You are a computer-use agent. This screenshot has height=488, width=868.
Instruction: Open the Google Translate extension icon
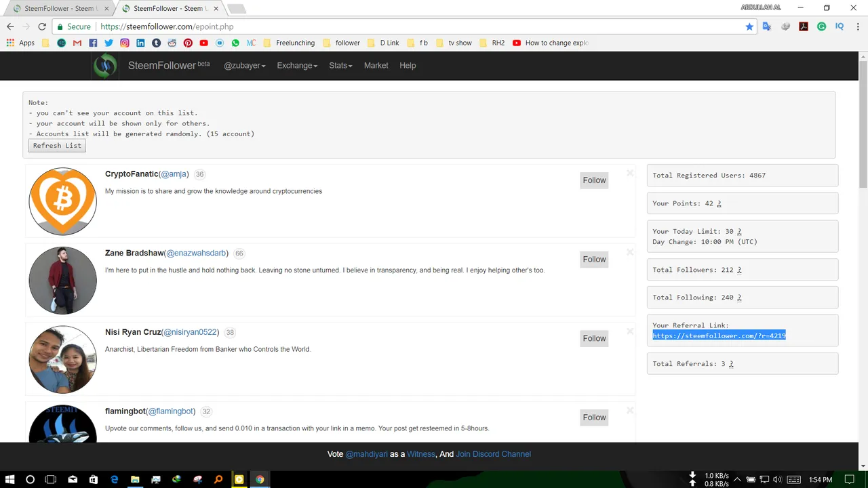click(767, 26)
